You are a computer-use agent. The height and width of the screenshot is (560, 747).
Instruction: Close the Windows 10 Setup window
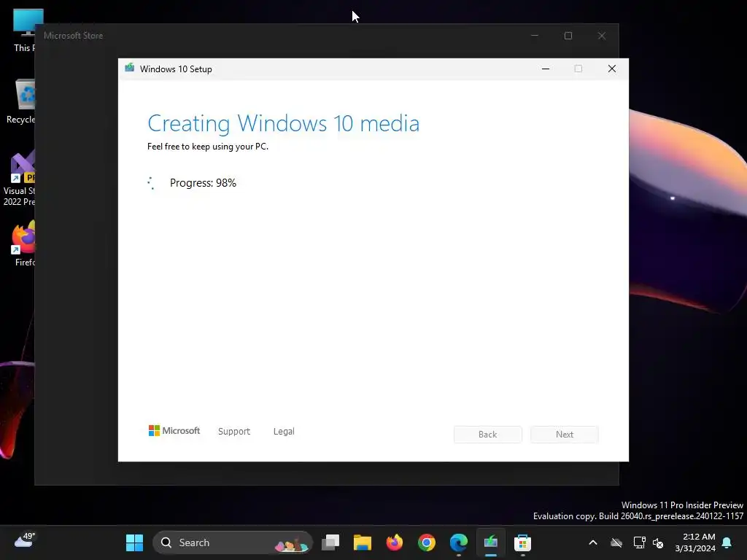(612, 69)
